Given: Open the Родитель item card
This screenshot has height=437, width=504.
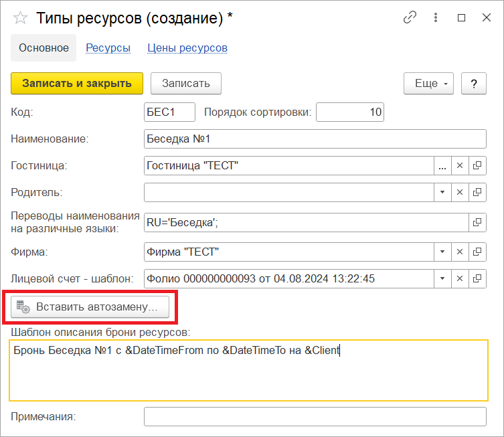Looking at the screenshot, I should [x=477, y=193].
